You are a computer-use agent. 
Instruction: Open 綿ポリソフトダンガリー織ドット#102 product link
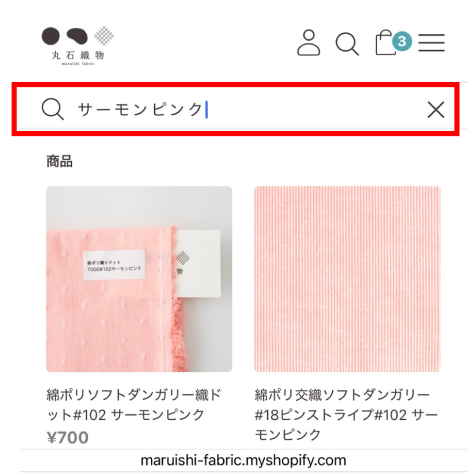(133, 405)
